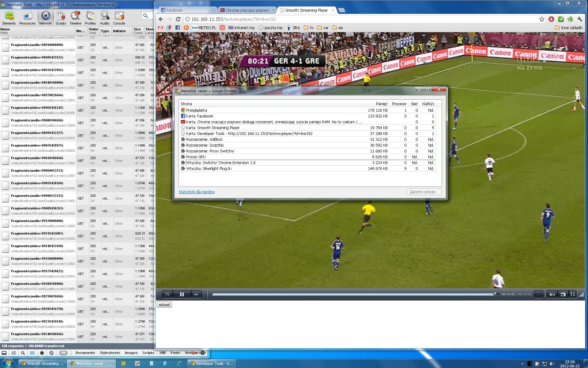The height and width of the screenshot is (368, 588).
Task: Click the Chrome wrench menu icon
Action: point(579,19)
